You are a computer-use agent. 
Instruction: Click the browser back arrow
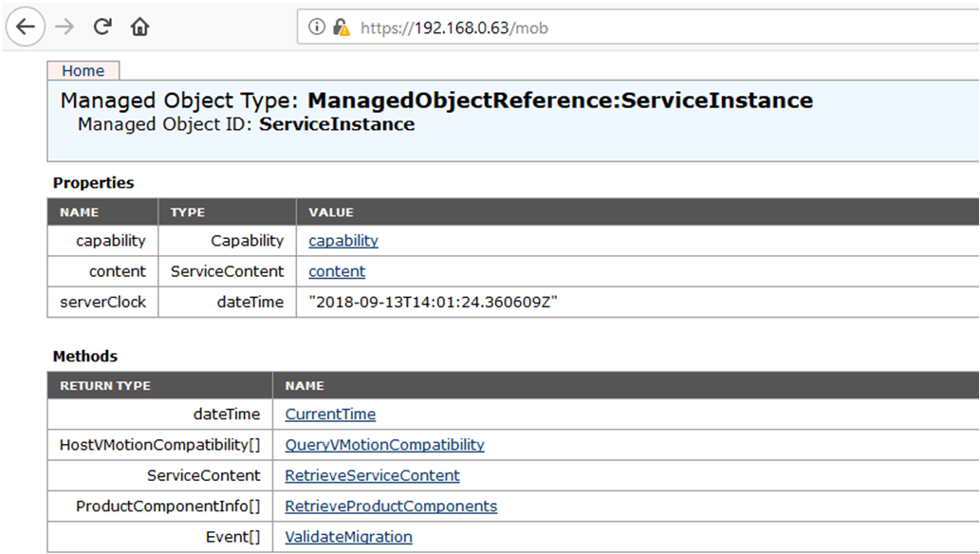click(25, 28)
